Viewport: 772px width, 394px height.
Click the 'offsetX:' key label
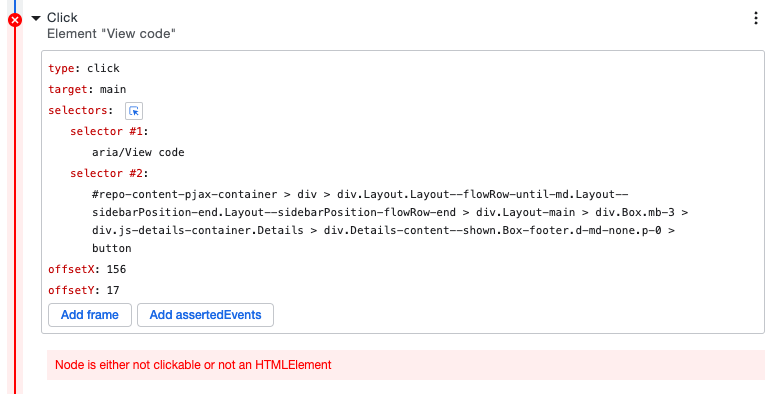tap(74, 269)
